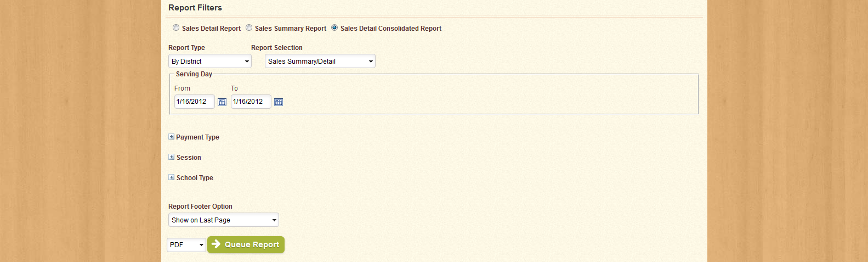Click the Report Filters heading
This screenshot has width=868, height=262.
pyautogui.click(x=195, y=8)
